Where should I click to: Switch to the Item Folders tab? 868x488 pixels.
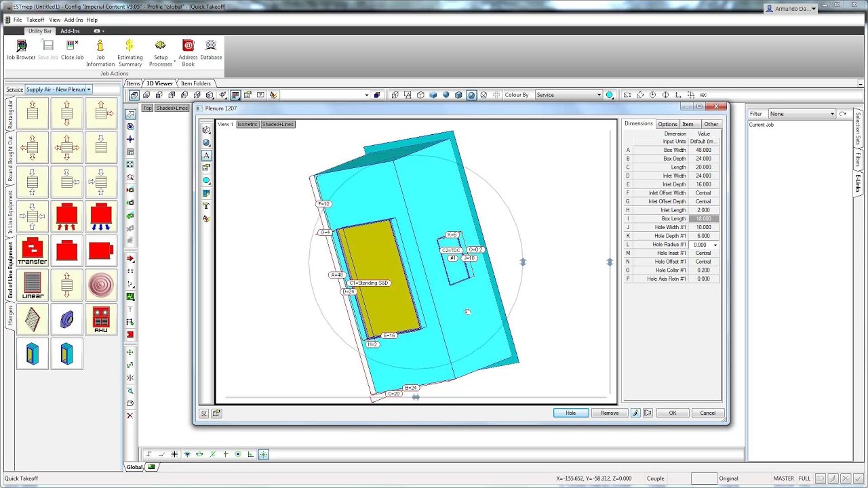[195, 83]
